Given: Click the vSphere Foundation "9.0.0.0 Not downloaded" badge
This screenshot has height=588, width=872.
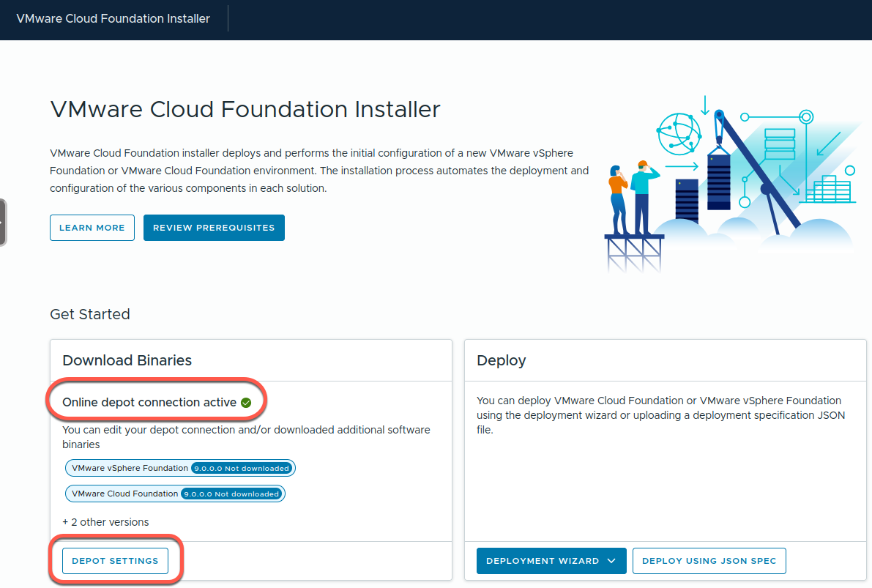Looking at the screenshot, I should 242,468.
